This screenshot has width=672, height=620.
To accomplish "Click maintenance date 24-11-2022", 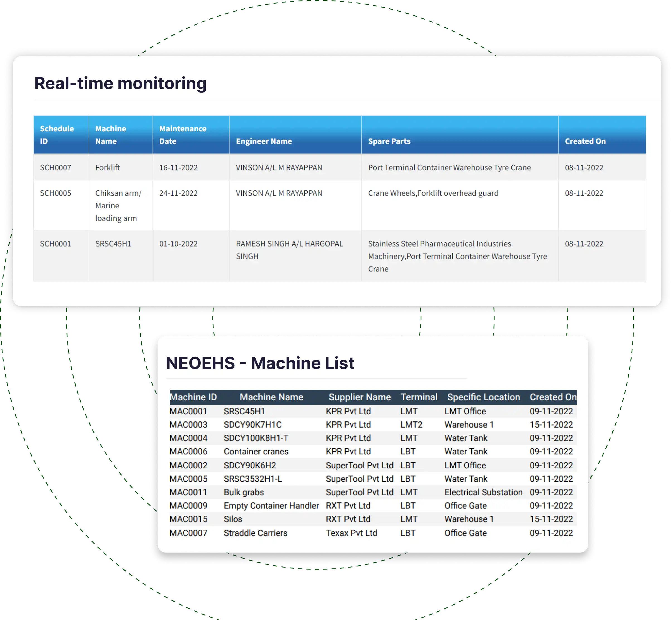I will 191,206.
